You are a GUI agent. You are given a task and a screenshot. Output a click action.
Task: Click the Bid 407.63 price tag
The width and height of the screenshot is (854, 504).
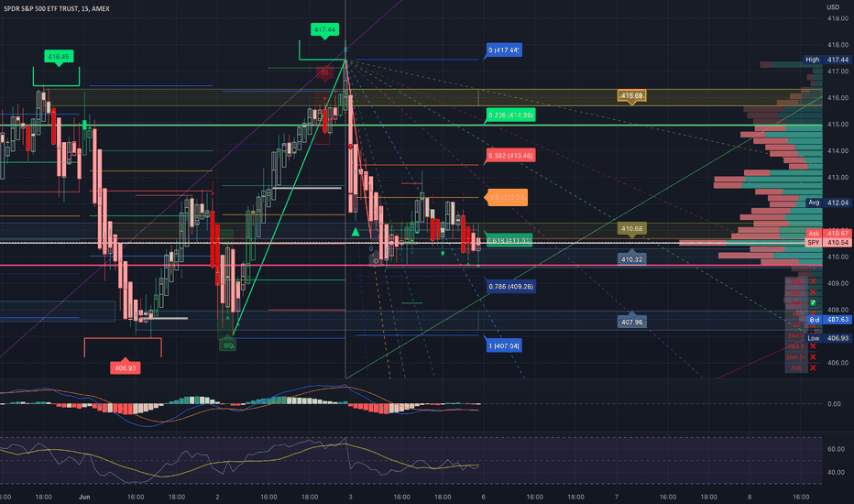829,320
